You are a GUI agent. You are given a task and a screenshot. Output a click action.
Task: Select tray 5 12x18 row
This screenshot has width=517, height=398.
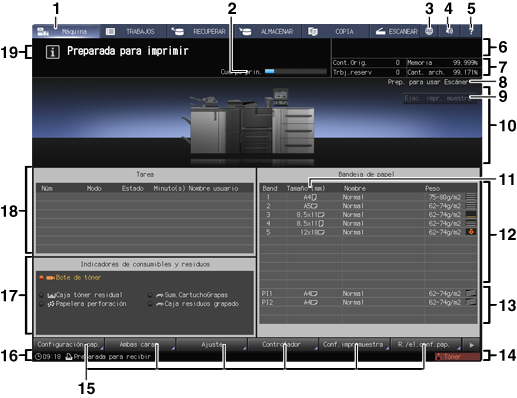point(368,232)
